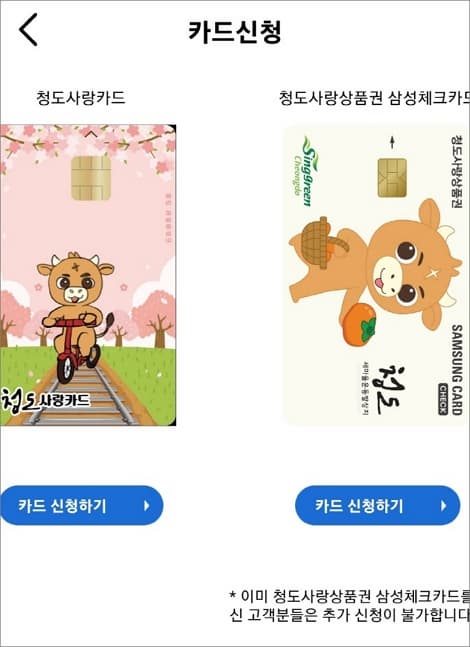Image resolution: width=470 pixels, height=647 pixels.
Task: Click the 카드신청 page heading
Action: coord(235,32)
